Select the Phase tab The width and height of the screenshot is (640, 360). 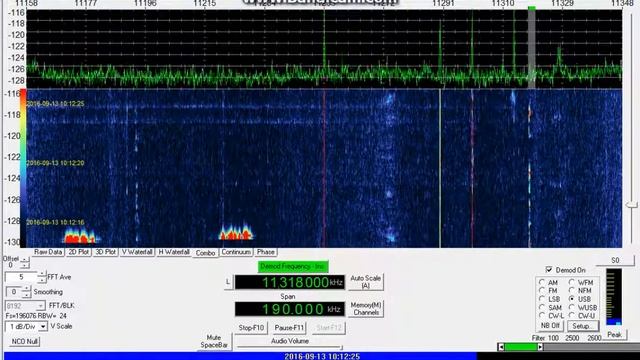266,252
